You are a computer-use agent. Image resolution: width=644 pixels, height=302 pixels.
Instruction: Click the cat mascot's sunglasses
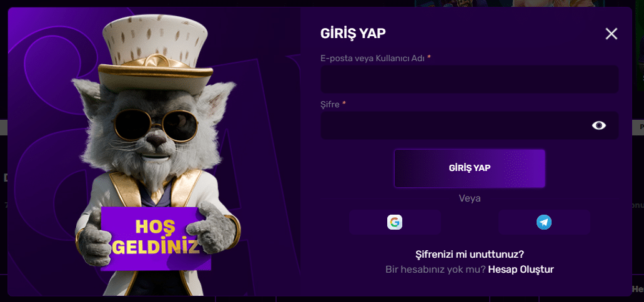(x=156, y=125)
